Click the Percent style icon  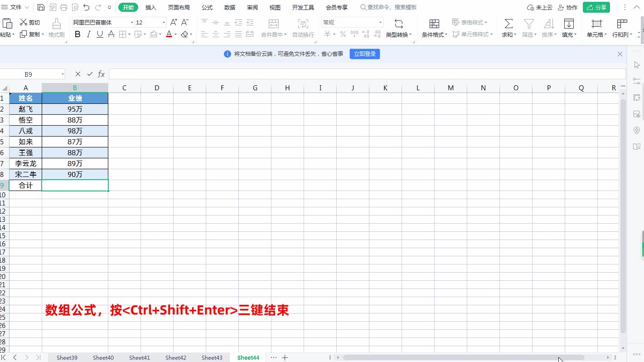point(343,34)
